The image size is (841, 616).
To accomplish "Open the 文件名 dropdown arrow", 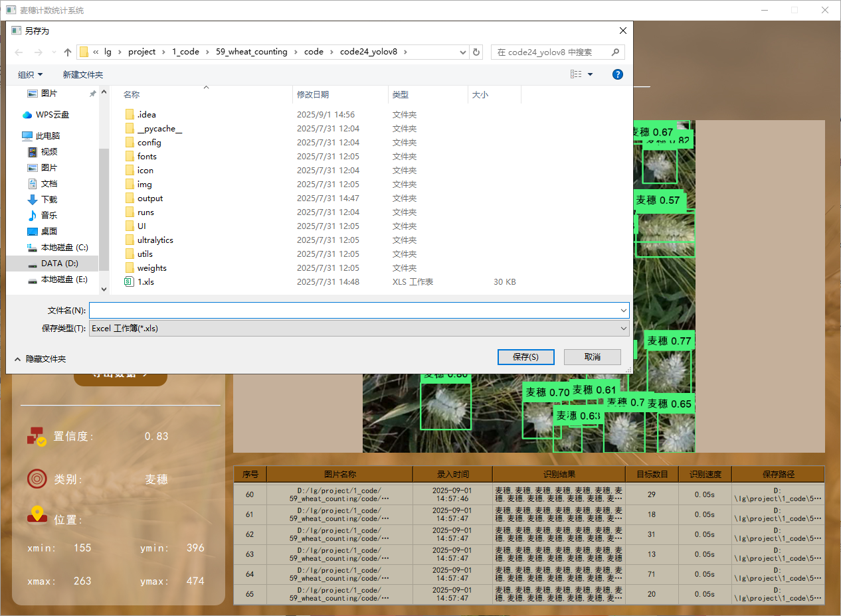I will (623, 310).
